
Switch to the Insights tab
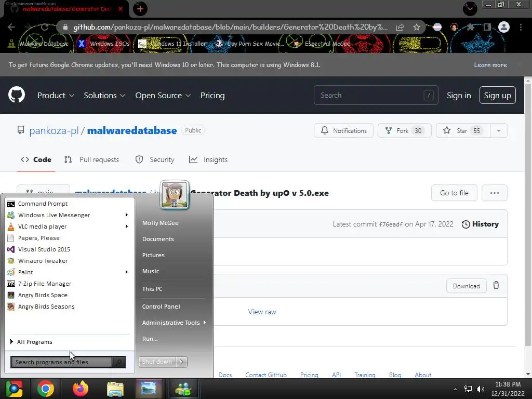click(208, 159)
